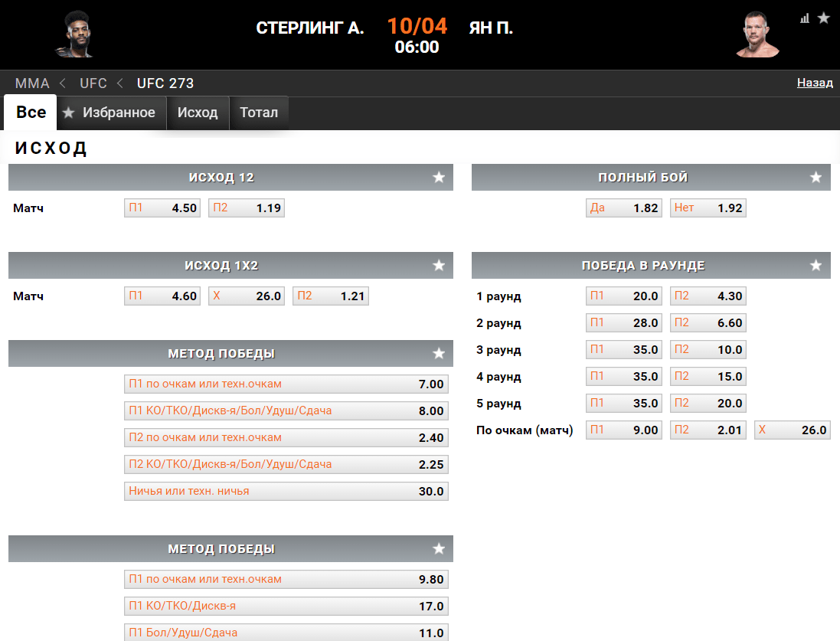
Task: Go to UFC breadcrumb
Action: click(x=93, y=83)
